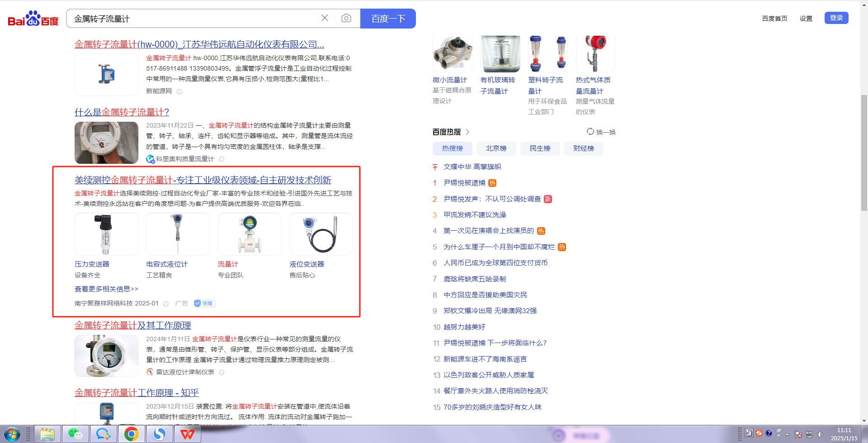Open hot search 甲流发烧不建议洗澡
The height and width of the screenshot is (443, 868).
(475, 215)
